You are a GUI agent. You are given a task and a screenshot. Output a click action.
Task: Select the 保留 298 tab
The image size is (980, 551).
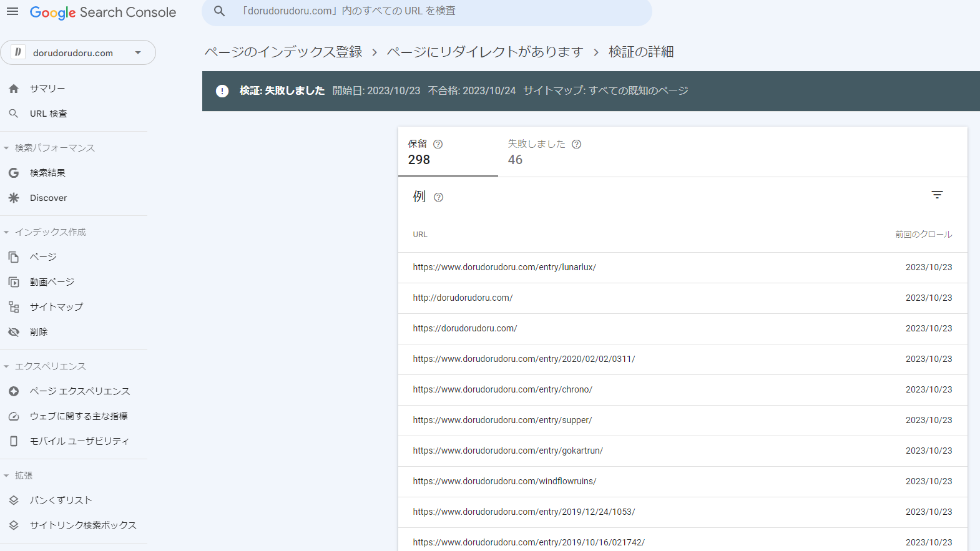coord(448,152)
